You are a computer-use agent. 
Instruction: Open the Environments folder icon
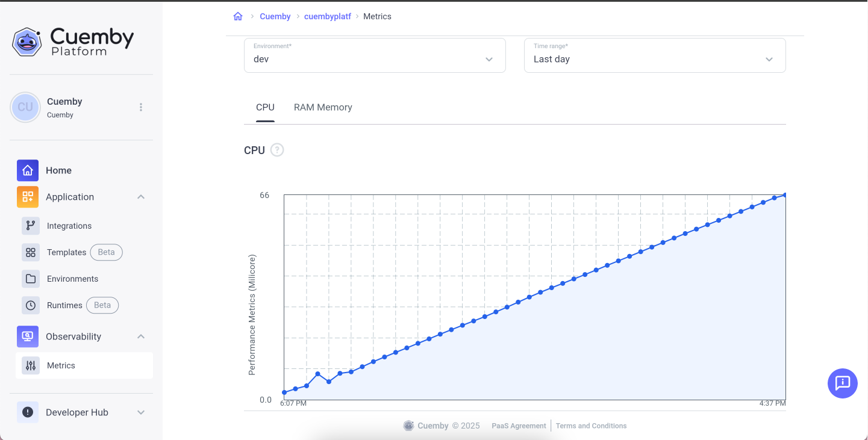point(31,279)
